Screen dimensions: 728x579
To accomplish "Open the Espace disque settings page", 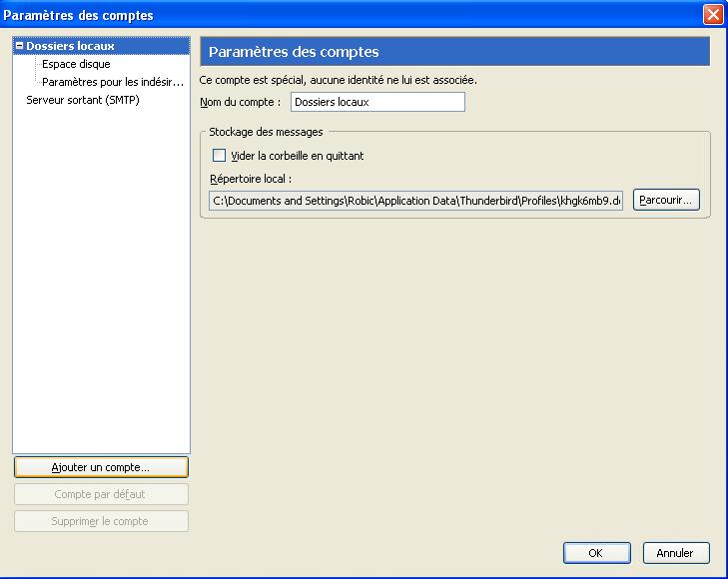I will (76, 64).
